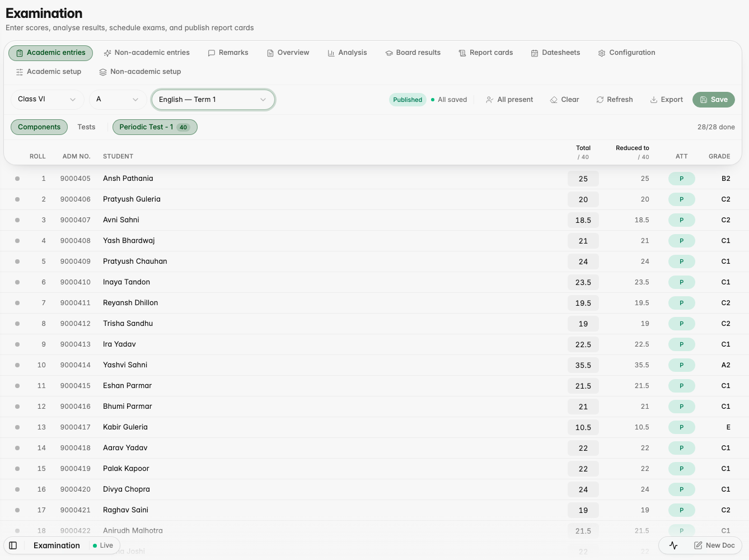
Task: Click the New Doc edit icon
Action: (698, 545)
